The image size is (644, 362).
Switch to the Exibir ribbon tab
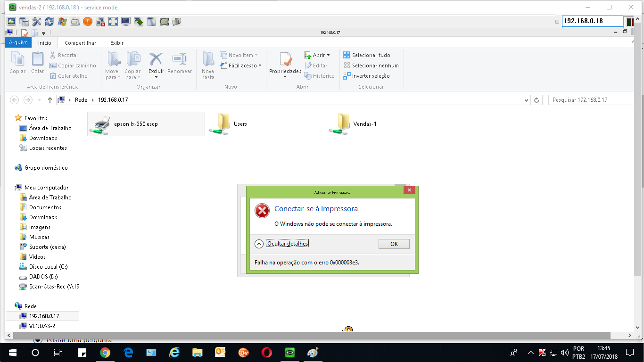[x=117, y=43]
